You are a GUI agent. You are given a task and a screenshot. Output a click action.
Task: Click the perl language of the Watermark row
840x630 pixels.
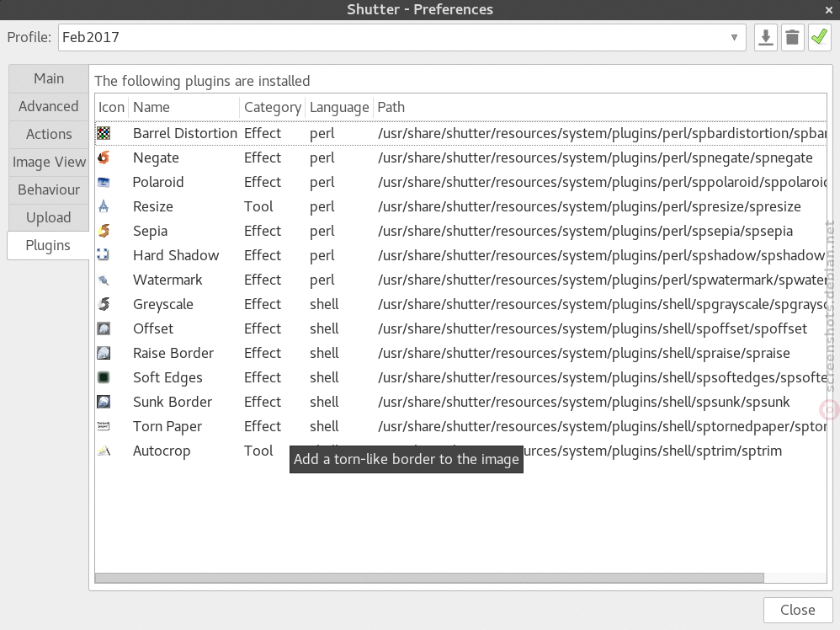point(322,280)
